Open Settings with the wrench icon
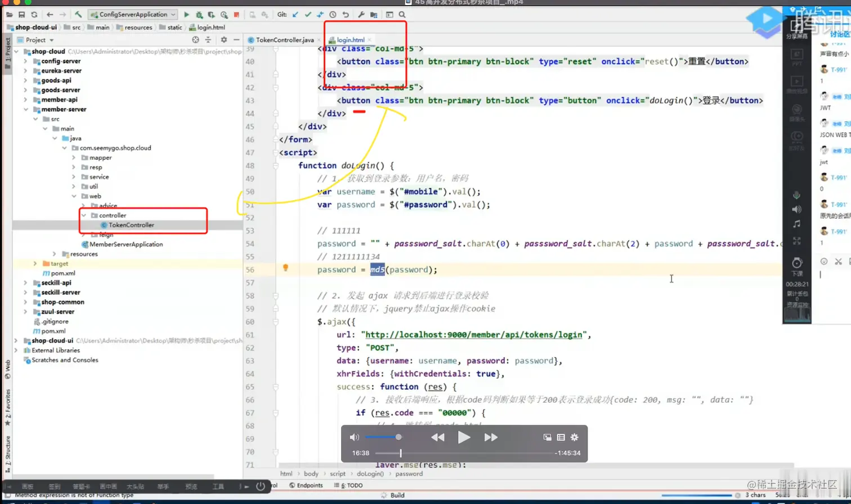Viewport: 851px width, 504px height. pyautogui.click(x=361, y=15)
